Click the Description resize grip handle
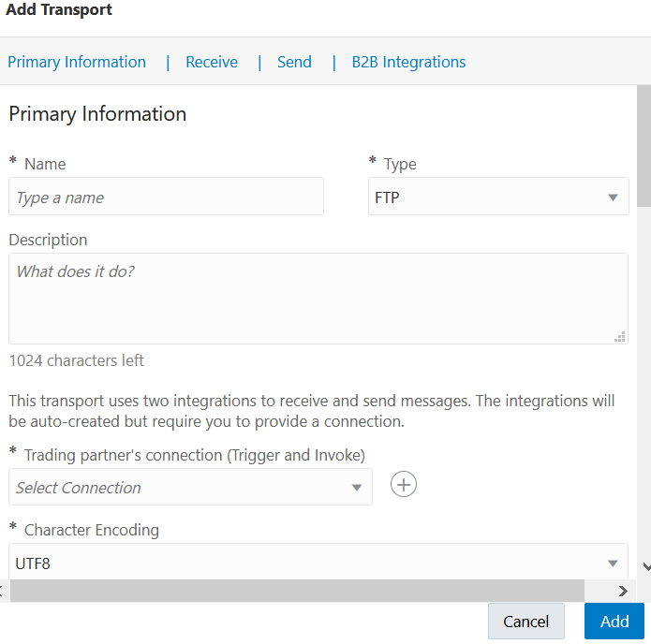Screen dimensions: 651x644 tap(619, 337)
